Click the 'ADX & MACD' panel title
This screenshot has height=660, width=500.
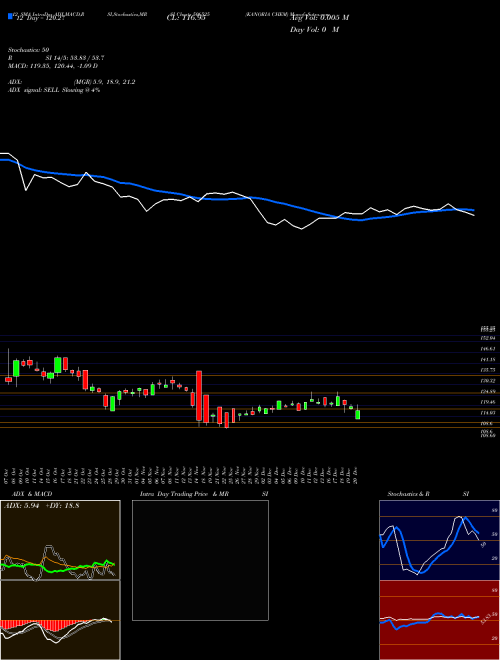pyautogui.click(x=32, y=494)
